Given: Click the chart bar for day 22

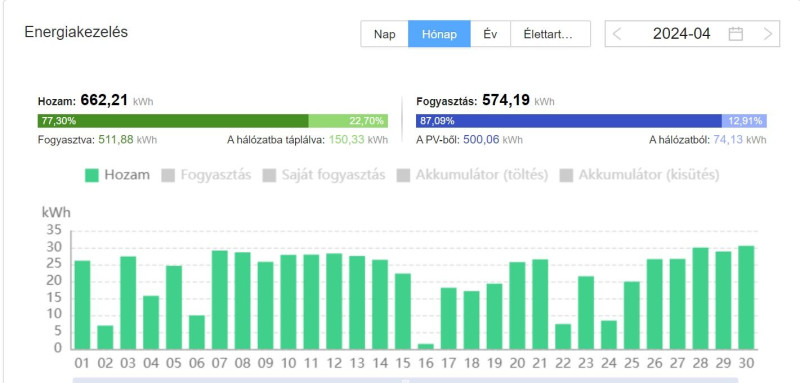Looking at the screenshot, I should click(x=563, y=337).
